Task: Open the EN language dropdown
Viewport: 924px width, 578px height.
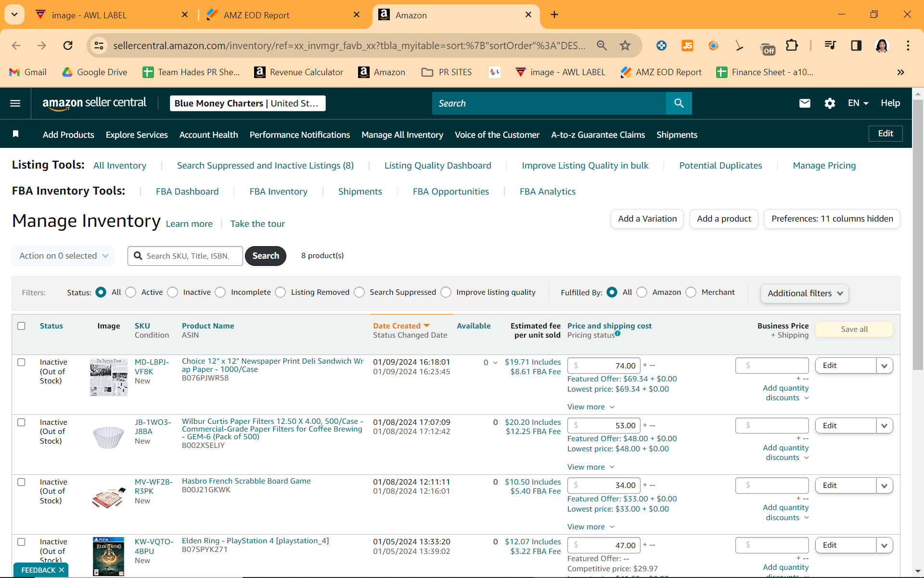Action: 858,103
